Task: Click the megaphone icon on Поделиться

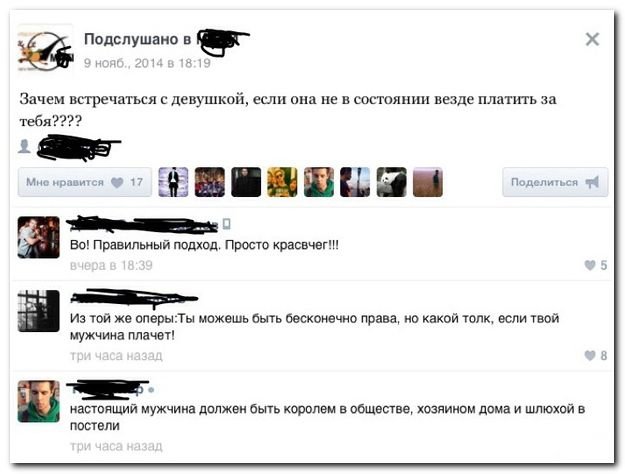Action: (x=592, y=182)
